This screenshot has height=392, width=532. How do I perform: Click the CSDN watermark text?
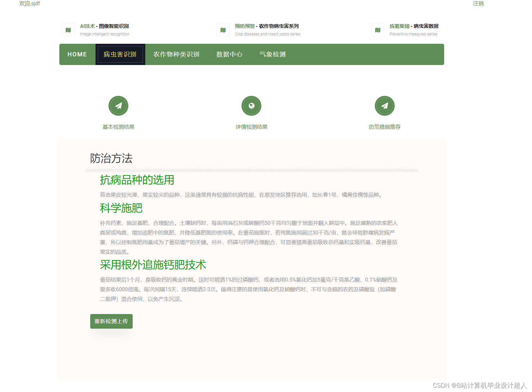[x=479, y=386]
